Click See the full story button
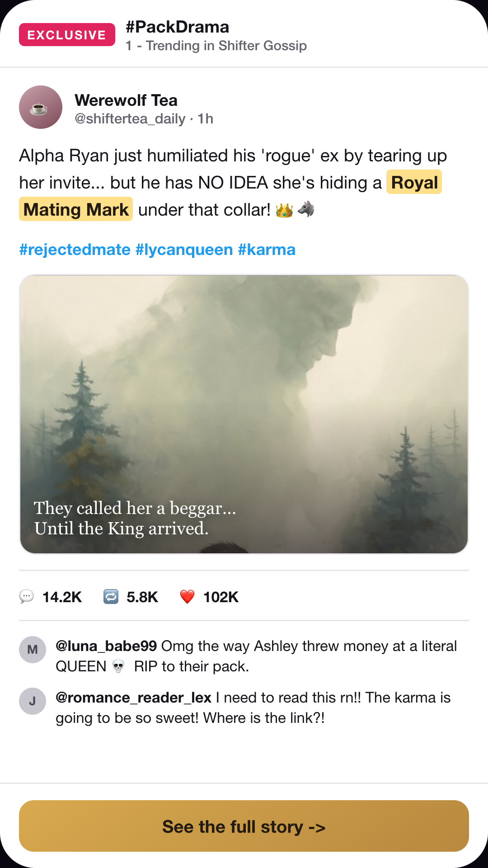The height and width of the screenshot is (868, 488). coord(244,826)
